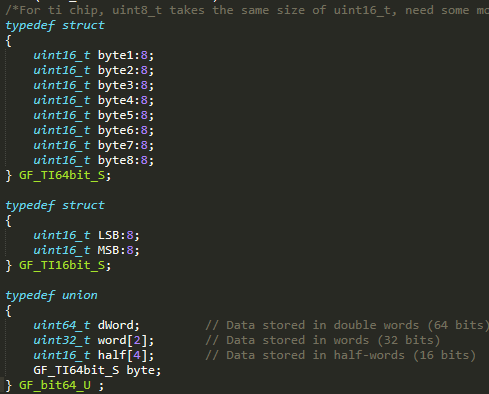The image size is (489, 394).
Task: Click the GF_TI16bit_S struct name
Action: click(x=62, y=265)
